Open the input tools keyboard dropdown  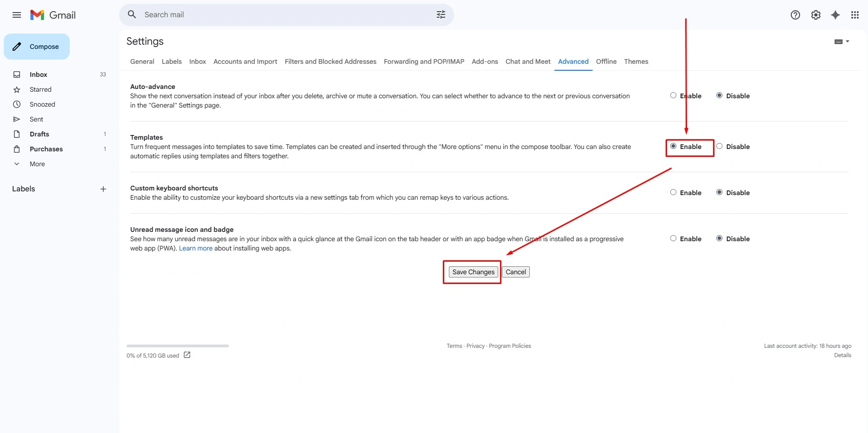click(x=842, y=41)
